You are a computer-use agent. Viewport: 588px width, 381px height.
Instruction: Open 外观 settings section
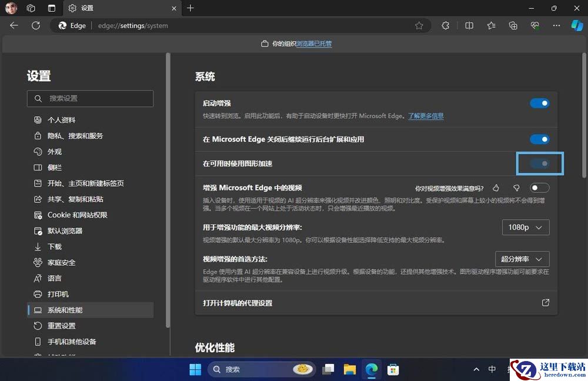90,152
